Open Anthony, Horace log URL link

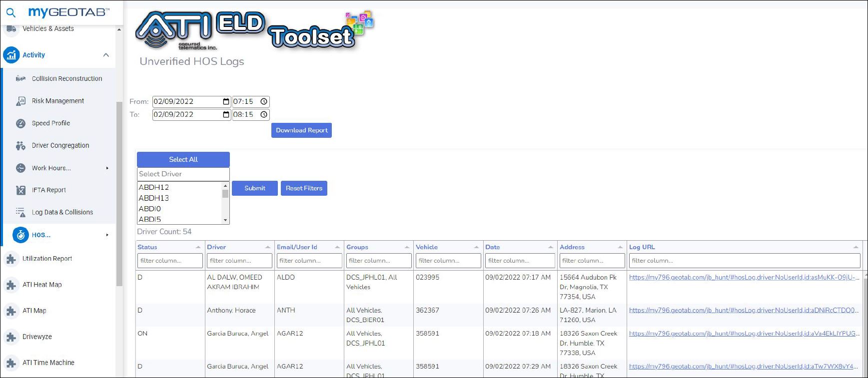[x=744, y=310]
